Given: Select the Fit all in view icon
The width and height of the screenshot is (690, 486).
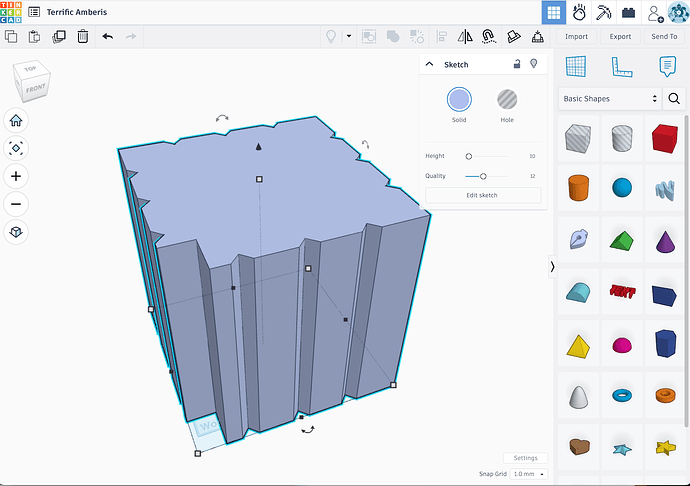Looking at the screenshot, I should point(16,148).
